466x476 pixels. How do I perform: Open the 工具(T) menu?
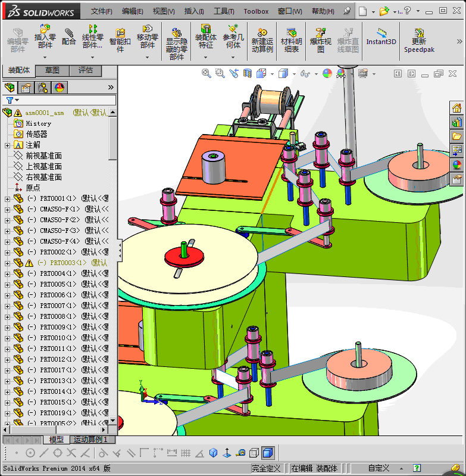click(224, 11)
